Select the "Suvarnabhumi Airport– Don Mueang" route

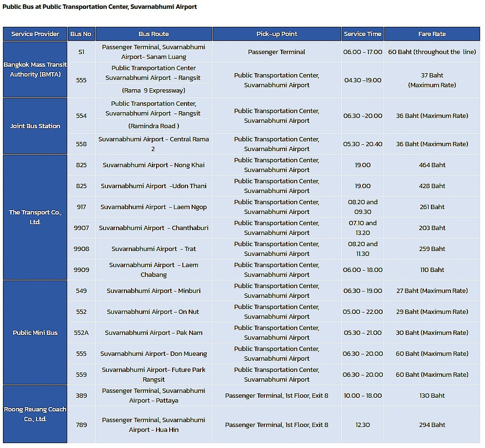pos(154,354)
